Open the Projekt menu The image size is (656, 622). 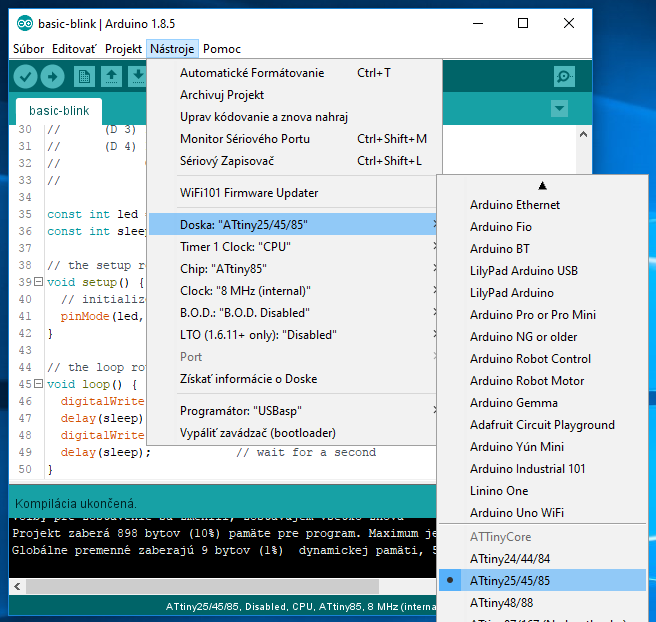(123, 49)
